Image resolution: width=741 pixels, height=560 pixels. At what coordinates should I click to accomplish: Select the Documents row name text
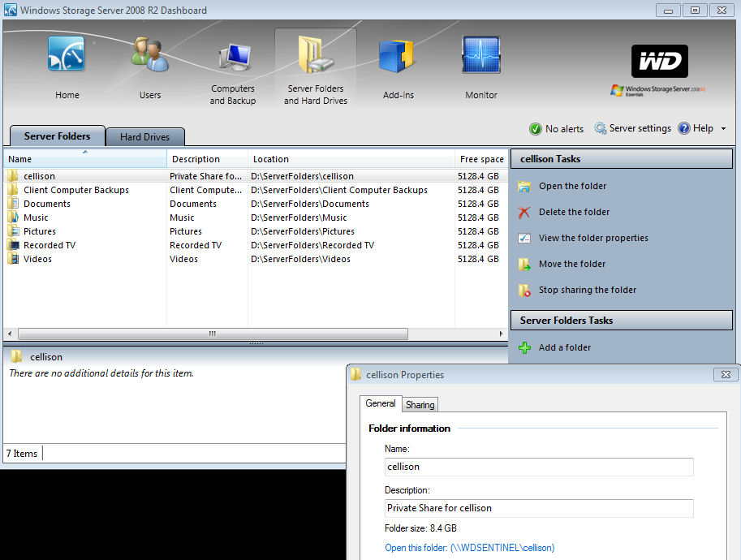[47, 204]
